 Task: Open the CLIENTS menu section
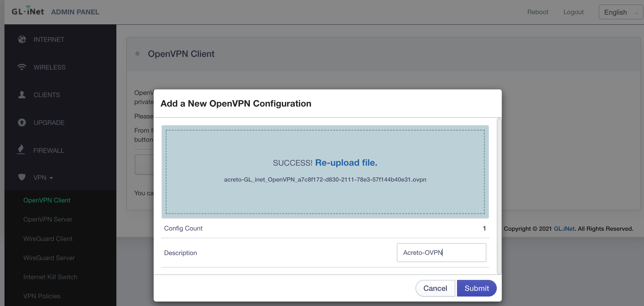[47, 95]
